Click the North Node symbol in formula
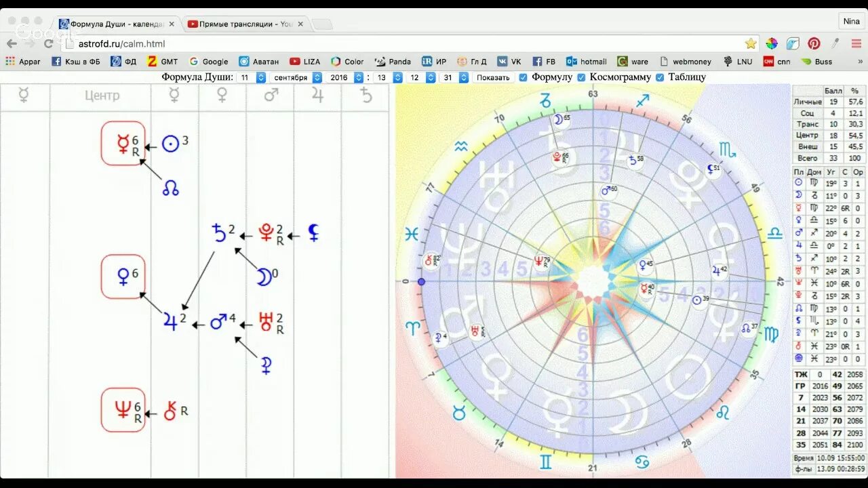The height and width of the screenshot is (488, 868). click(170, 189)
